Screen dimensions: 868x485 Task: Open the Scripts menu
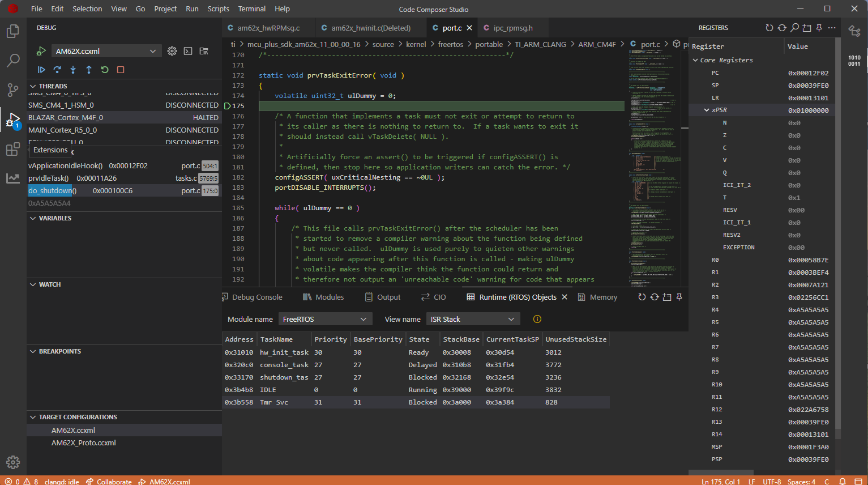click(219, 8)
